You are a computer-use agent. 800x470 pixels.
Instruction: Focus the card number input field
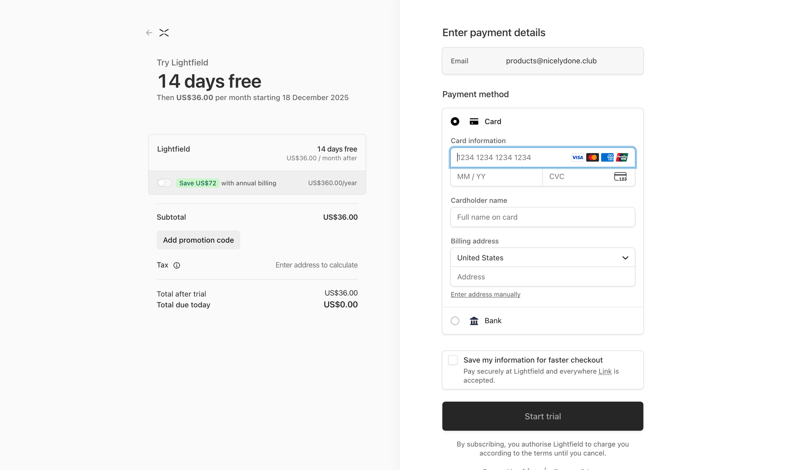[510, 158]
